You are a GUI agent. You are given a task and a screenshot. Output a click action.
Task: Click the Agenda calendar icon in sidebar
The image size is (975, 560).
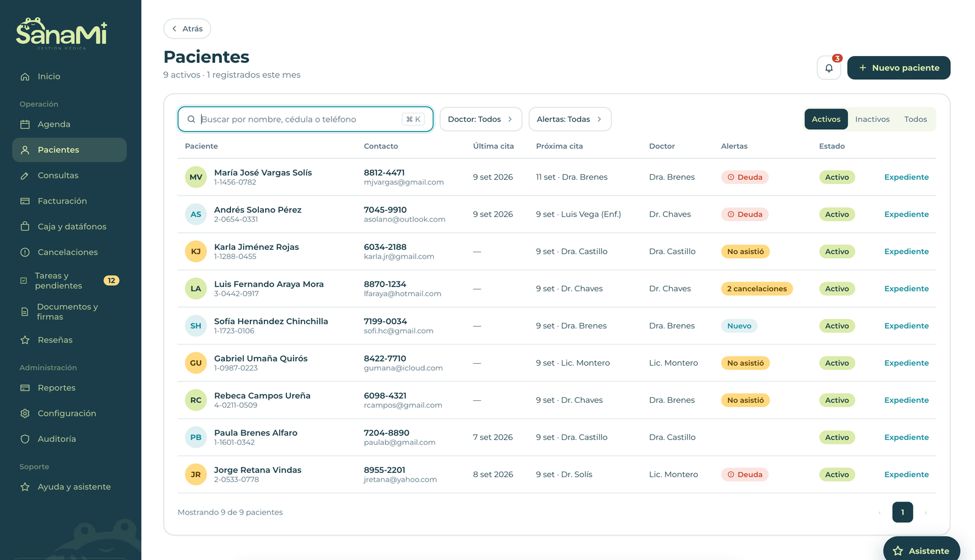pyautogui.click(x=25, y=124)
